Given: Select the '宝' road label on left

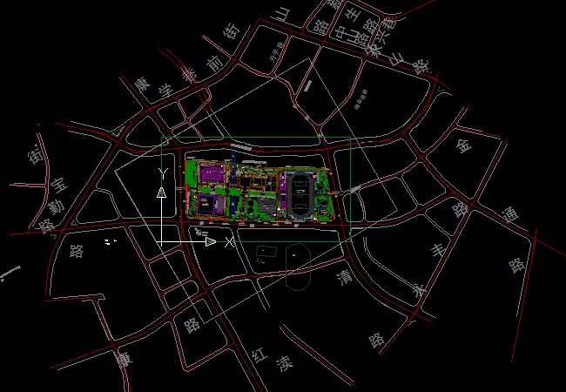Looking at the screenshot, I should click(x=58, y=185).
